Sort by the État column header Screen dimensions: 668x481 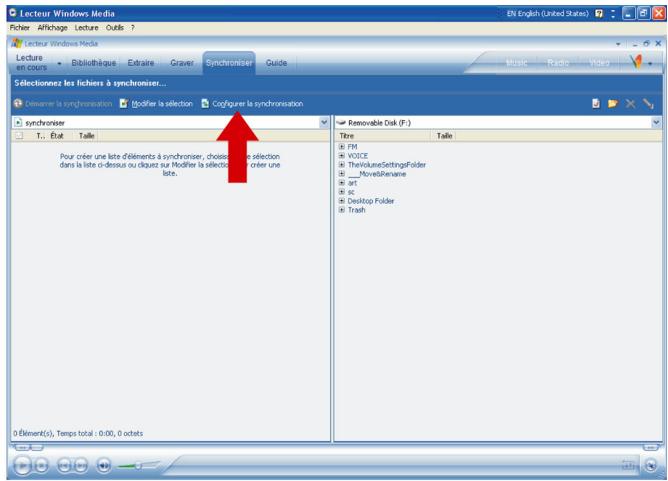(x=57, y=135)
